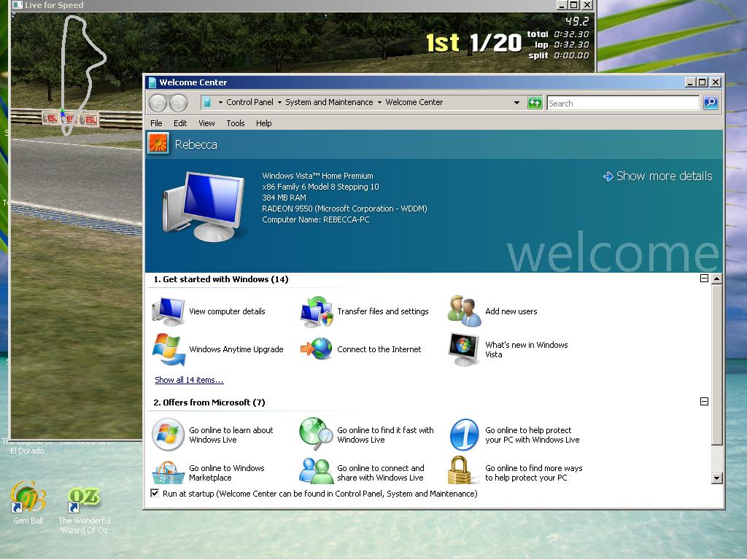
Task: Click the green Refresh button in address bar
Action: tap(535, 103)
